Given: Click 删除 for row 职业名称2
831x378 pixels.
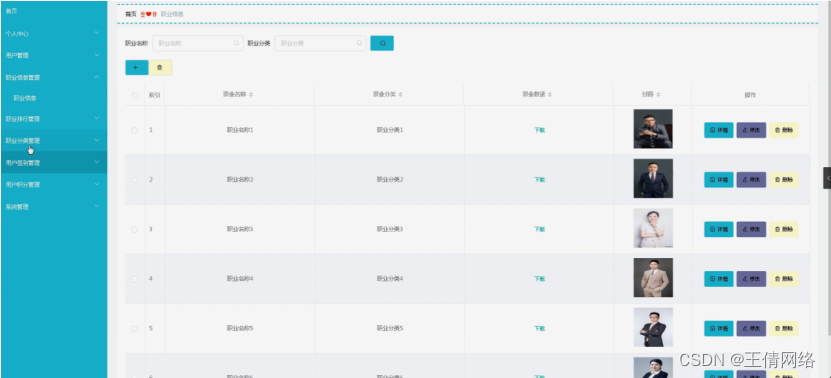Looking at the screenshot, I should coord(784,180).
